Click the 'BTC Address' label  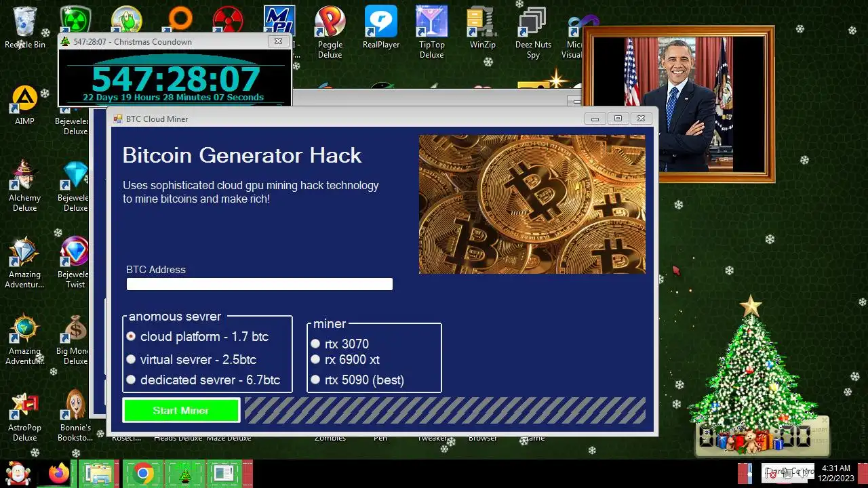[x=156, y=270]
